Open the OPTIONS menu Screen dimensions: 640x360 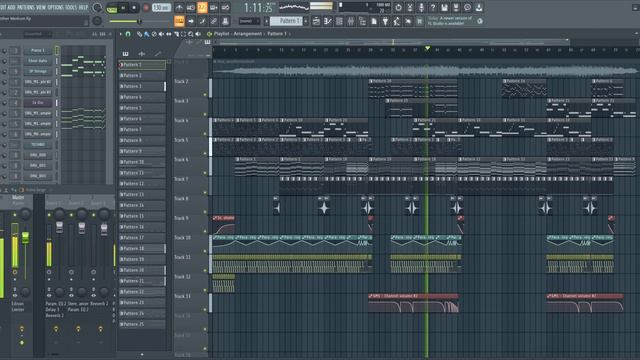point(56,7)
